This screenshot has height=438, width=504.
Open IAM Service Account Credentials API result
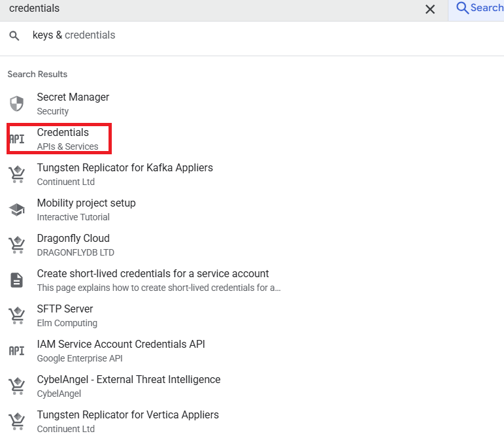[121, 345]
